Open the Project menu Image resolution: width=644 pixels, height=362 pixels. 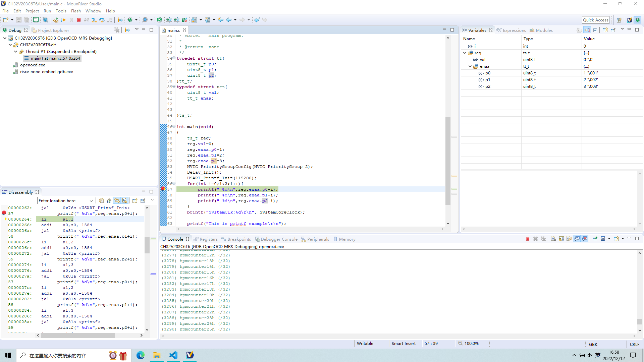click(x=32, y=11)
